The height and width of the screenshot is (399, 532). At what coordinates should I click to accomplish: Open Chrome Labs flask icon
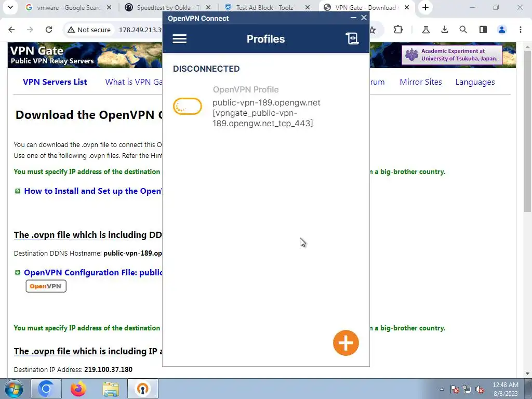tap(426, 30)
